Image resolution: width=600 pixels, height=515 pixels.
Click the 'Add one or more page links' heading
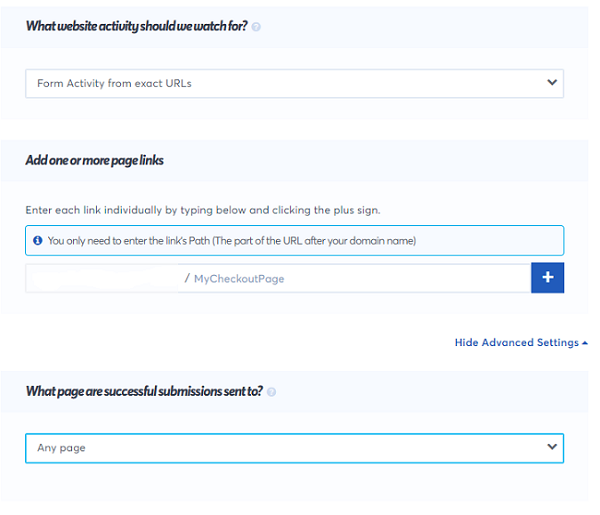coord(94,161)
